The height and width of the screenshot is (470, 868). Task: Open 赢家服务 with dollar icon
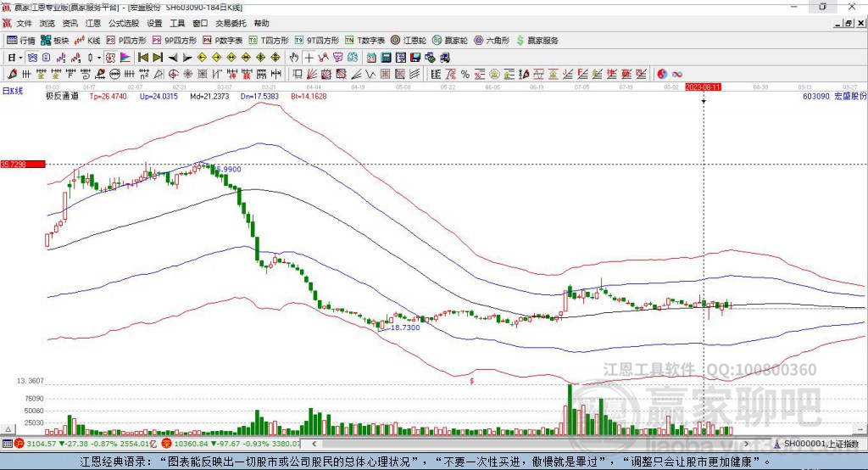tap(537, 41)
